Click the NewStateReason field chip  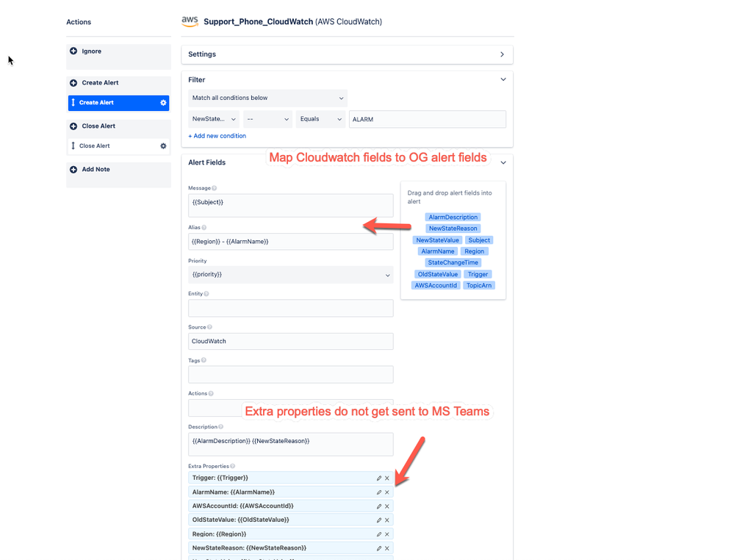pos(453,229)
